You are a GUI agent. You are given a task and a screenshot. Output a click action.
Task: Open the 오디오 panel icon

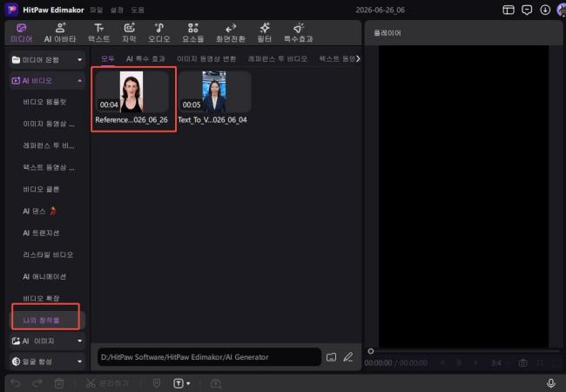click(x=159, y=28)
